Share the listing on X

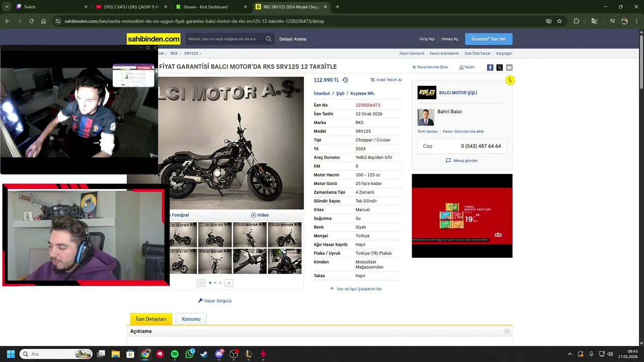(500, 67)
